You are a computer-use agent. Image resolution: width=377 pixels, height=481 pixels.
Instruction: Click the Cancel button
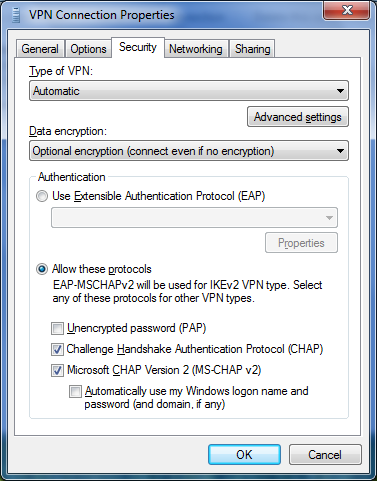tap(325, 454)
